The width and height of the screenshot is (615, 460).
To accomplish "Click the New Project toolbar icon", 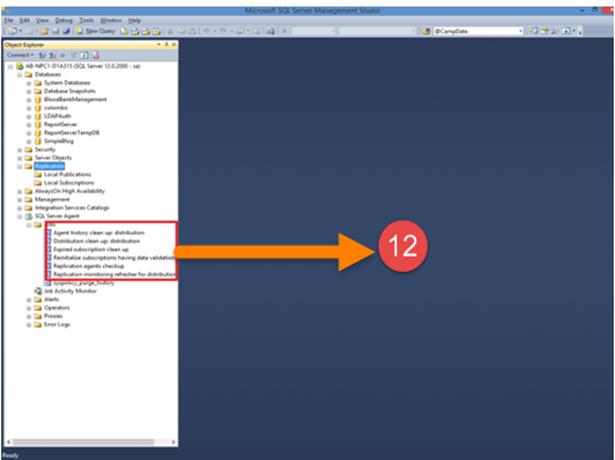I will point(13,31).
